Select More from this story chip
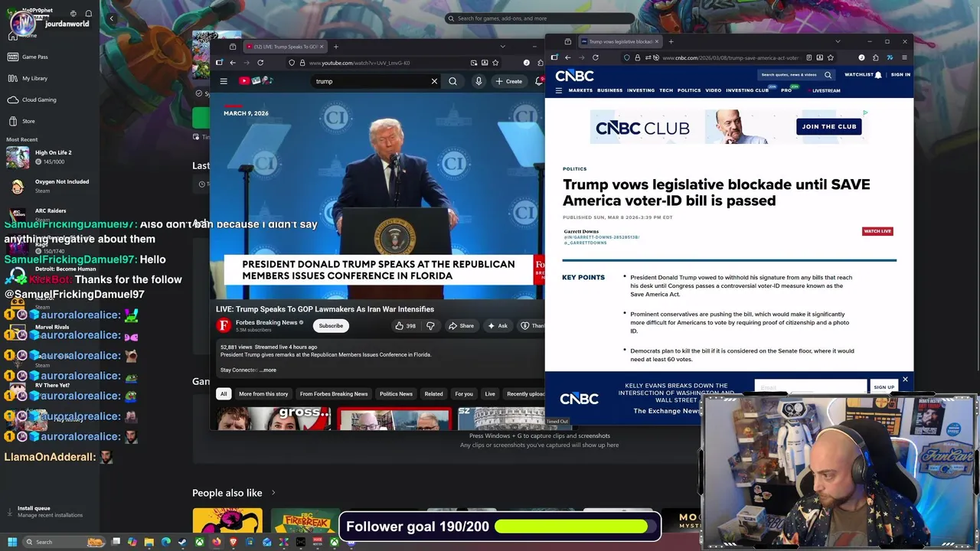The height and width of the screenshot is (551, 980). [263, 394]
